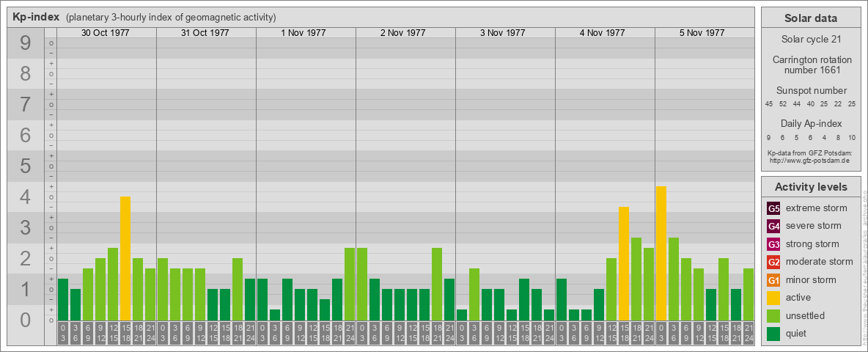Click the '21 24' time slot under 5 Nov

(748, 333)
